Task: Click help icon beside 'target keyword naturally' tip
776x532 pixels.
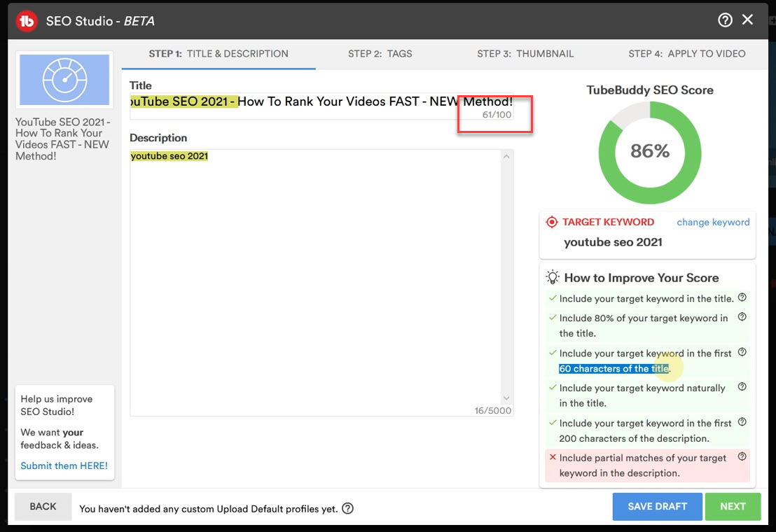Action: pos(742,387)
